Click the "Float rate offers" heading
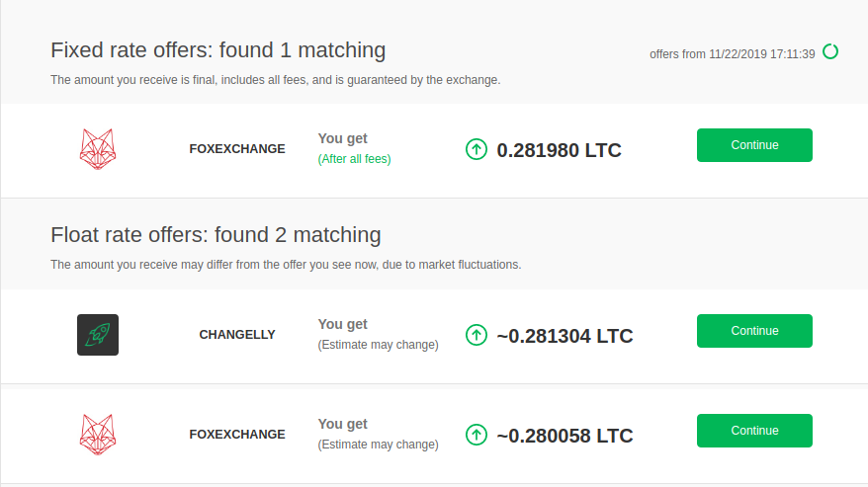 (216, 235)
